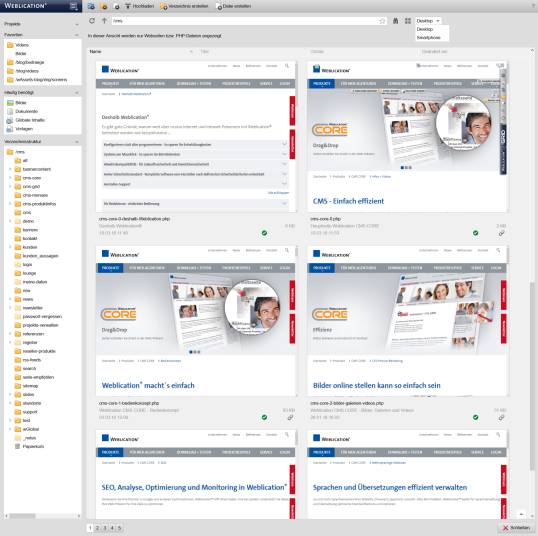
Task: Expand the cms-produktinfos folder
Action: (10, 204)
